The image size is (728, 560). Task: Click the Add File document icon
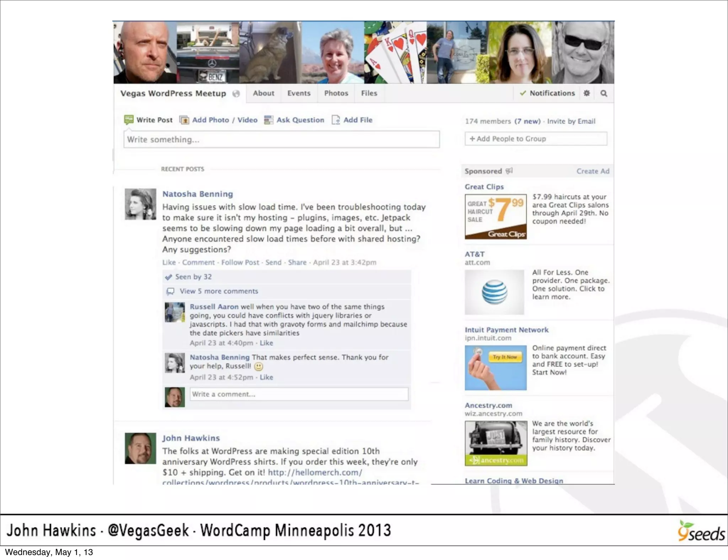pos(336,120)
